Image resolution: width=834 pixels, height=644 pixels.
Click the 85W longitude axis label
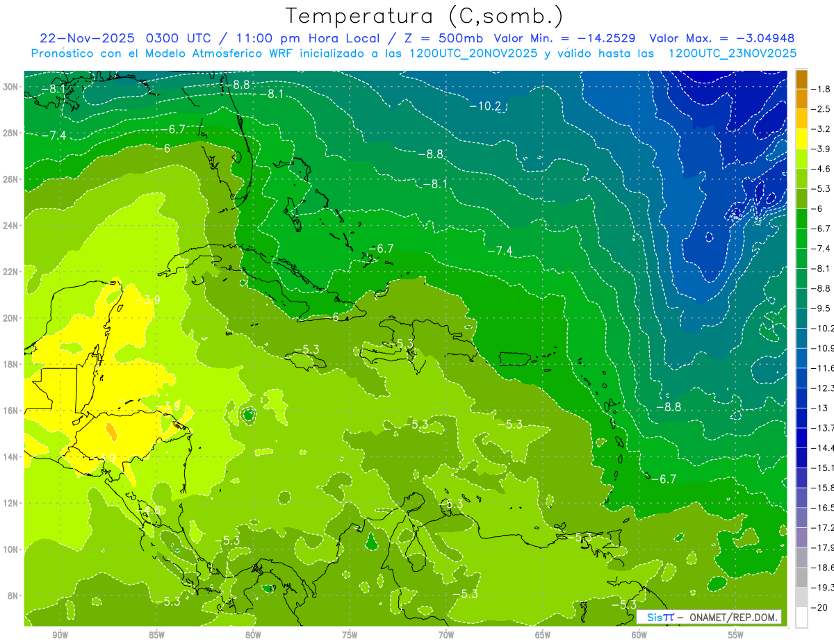coord(156,635)
